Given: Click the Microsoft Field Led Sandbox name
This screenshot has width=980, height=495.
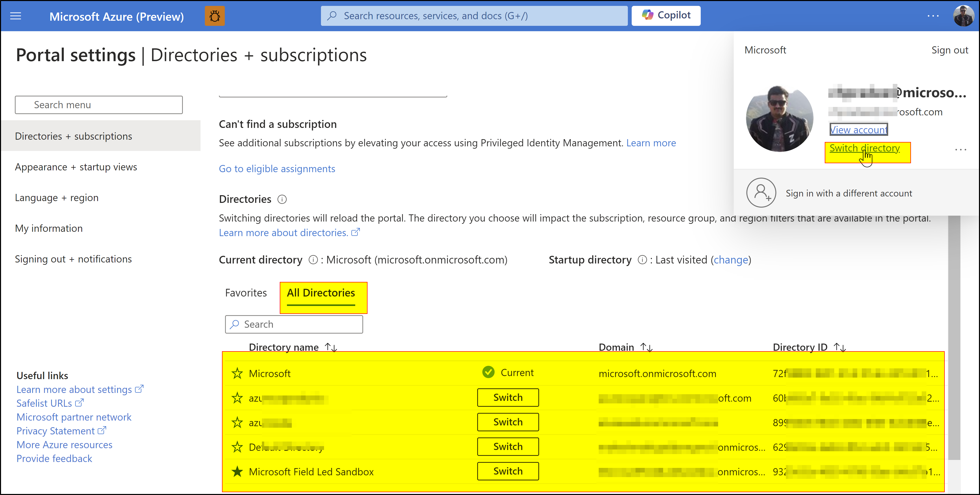Looking at the screenshot, I should pyautogui.click(x=311, y=471).
